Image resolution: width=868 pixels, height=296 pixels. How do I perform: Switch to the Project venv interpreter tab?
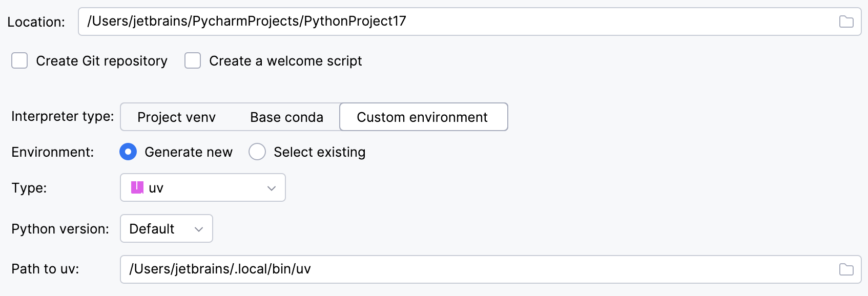pos(176,117)
